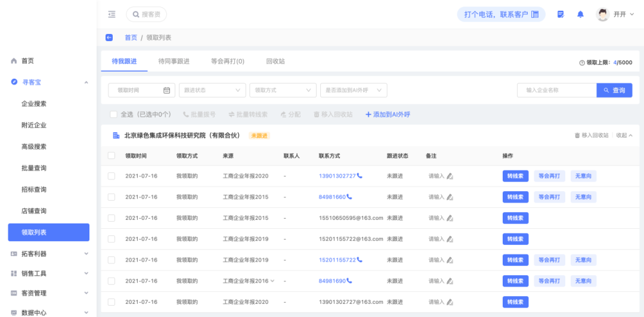The image size is (644, 317).
Task: Collapse company rows via 收起
Action: pos(624,136)
